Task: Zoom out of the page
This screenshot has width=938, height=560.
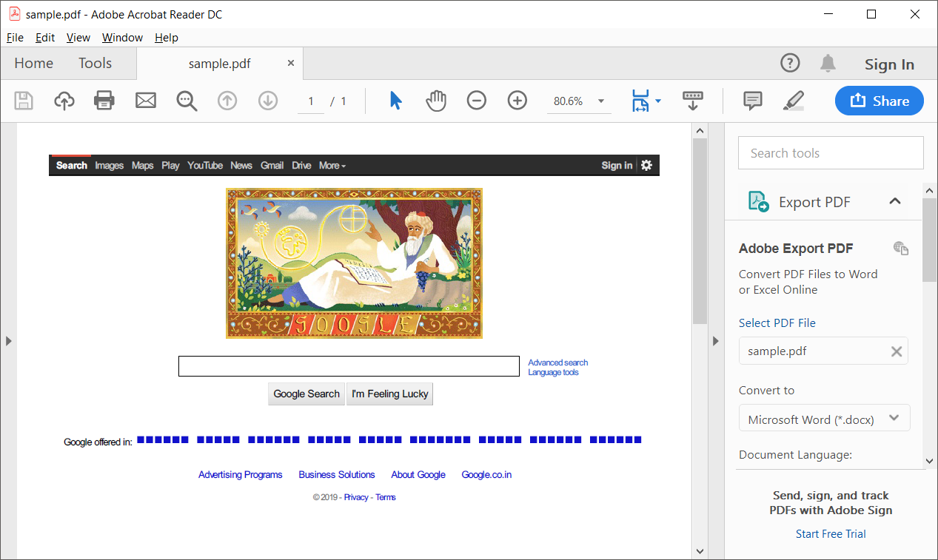Action: (x=476, y=101)
